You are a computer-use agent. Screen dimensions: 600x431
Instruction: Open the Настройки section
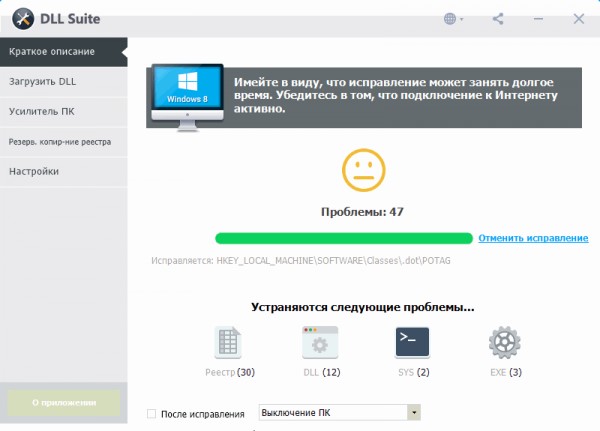click(64, 171)
